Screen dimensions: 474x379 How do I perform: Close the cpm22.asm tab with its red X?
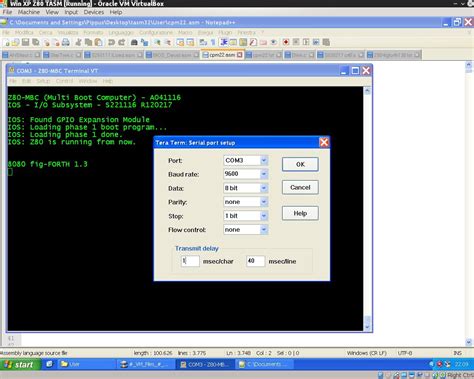click(x=240, y=55)
